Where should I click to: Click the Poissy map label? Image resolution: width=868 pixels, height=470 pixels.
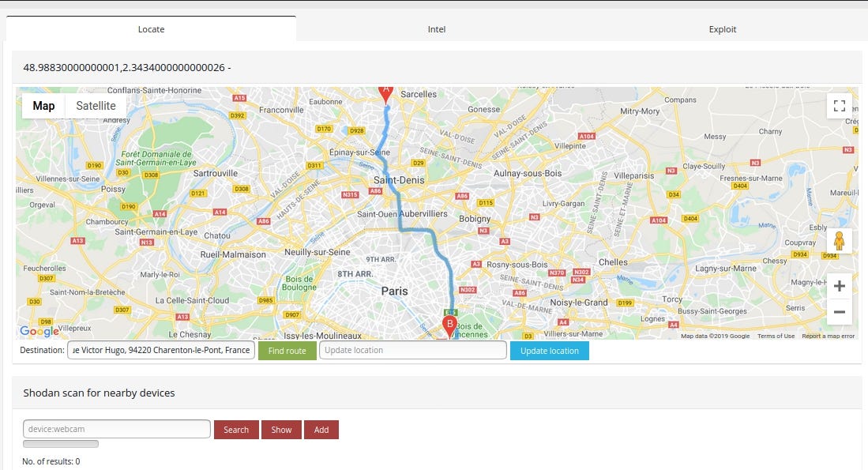coord(113,189)
